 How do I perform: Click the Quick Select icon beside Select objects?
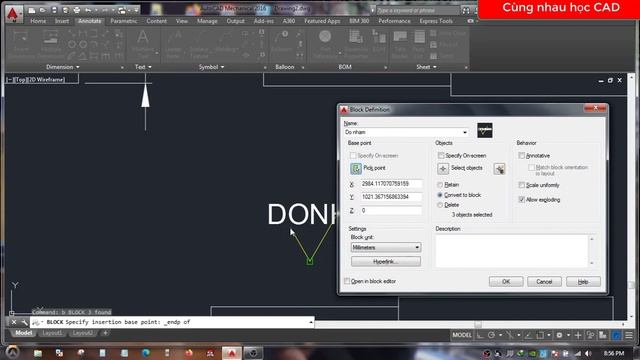pos(499,168)
